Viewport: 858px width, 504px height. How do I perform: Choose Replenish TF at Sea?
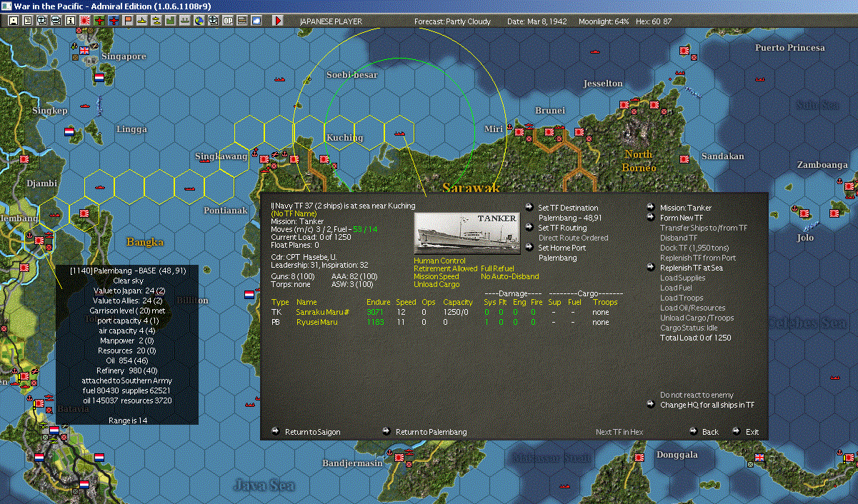coord(692,268)
